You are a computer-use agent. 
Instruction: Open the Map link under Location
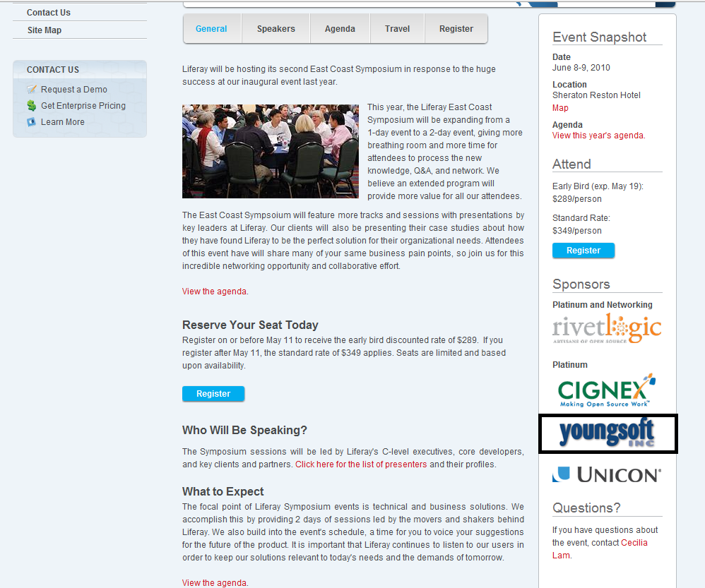[560, 108]
